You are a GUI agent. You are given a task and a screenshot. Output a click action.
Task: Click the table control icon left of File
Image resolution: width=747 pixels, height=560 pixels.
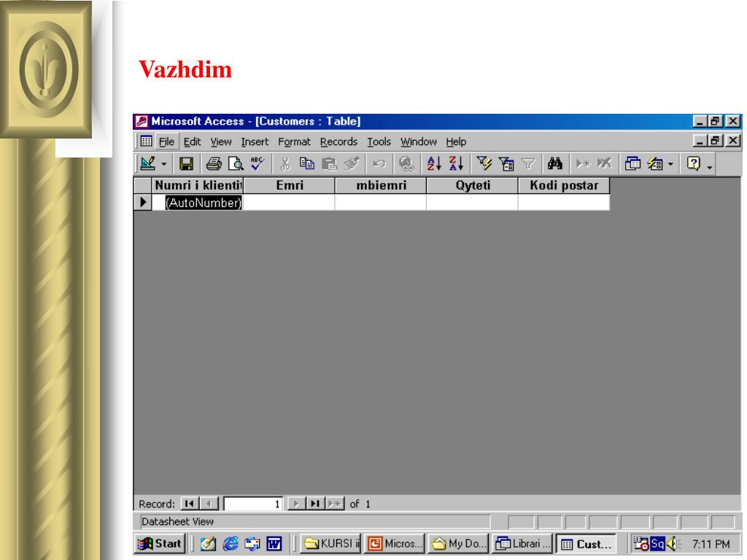pos(146,141)
